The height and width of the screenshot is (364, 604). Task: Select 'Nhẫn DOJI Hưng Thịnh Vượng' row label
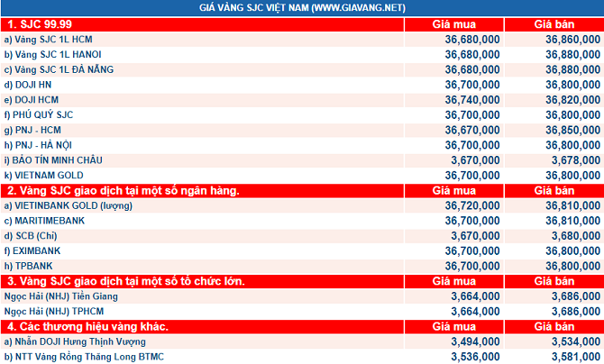(75, 341)
